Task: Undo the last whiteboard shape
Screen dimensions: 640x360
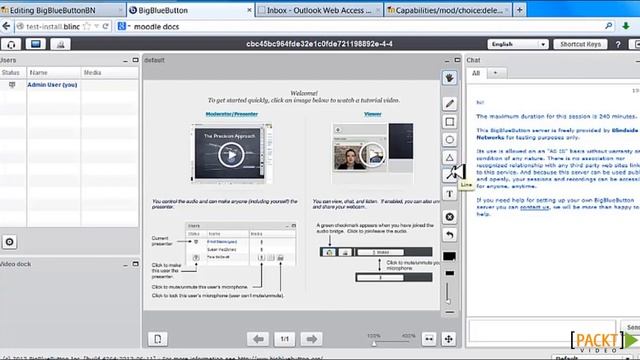Action: 449,235
